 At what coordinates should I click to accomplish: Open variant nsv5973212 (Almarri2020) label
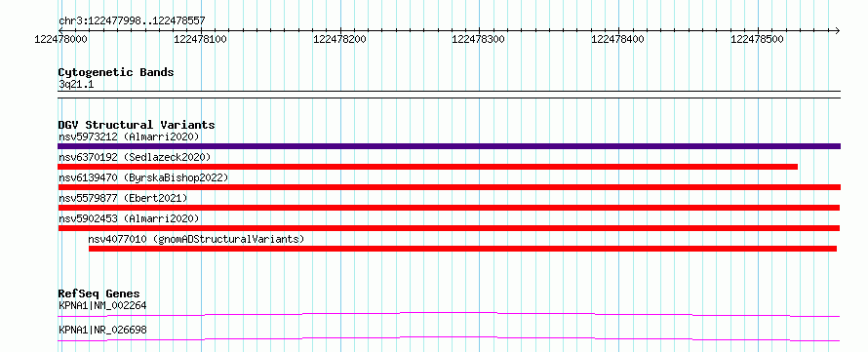pyautogui.click(x=129, y=137)
